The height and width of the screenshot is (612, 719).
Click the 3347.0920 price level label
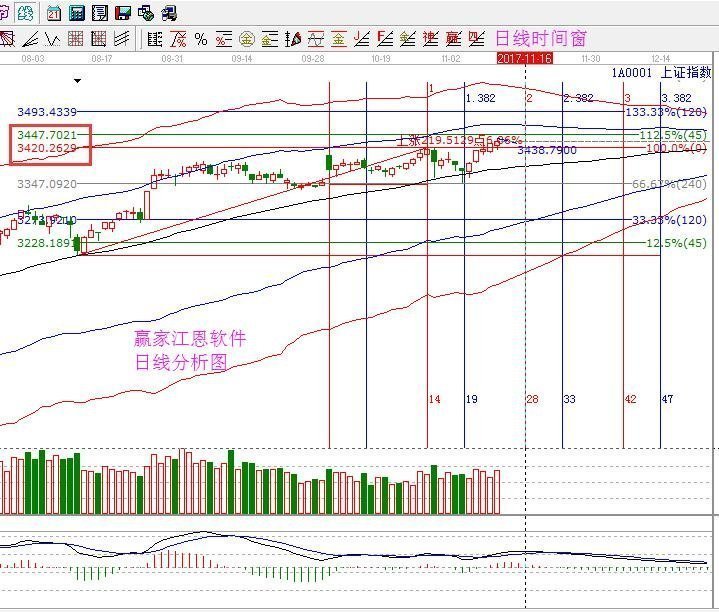47,184
